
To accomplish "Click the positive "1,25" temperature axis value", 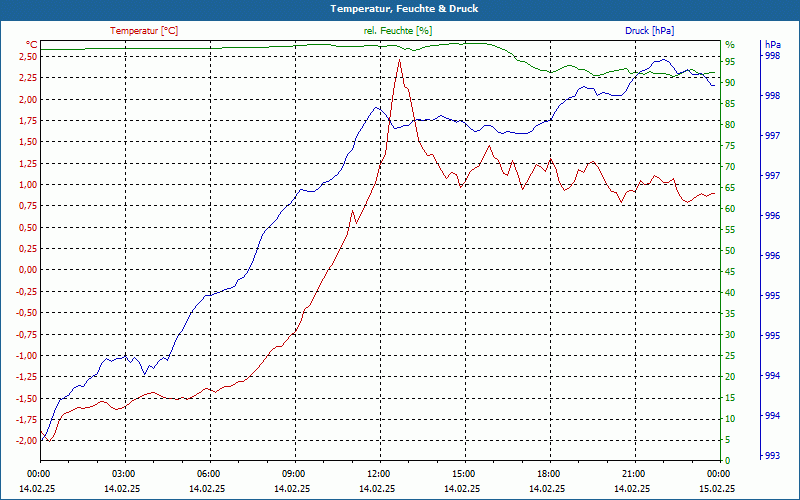I will [x=28, y=164].
